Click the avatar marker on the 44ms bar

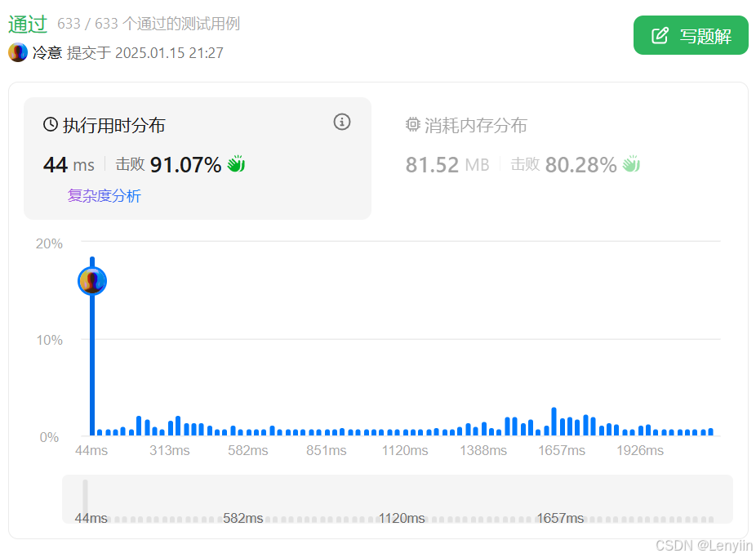92,281
